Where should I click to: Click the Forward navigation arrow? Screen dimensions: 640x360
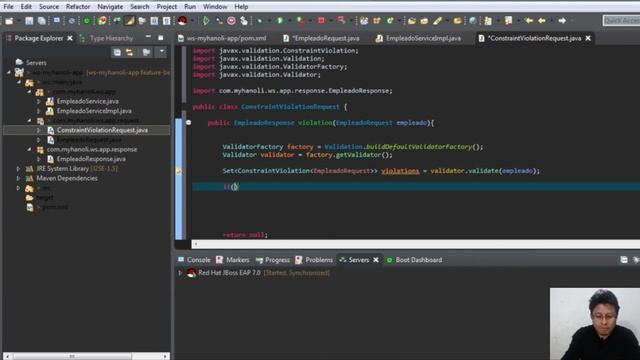pos(562,20)
